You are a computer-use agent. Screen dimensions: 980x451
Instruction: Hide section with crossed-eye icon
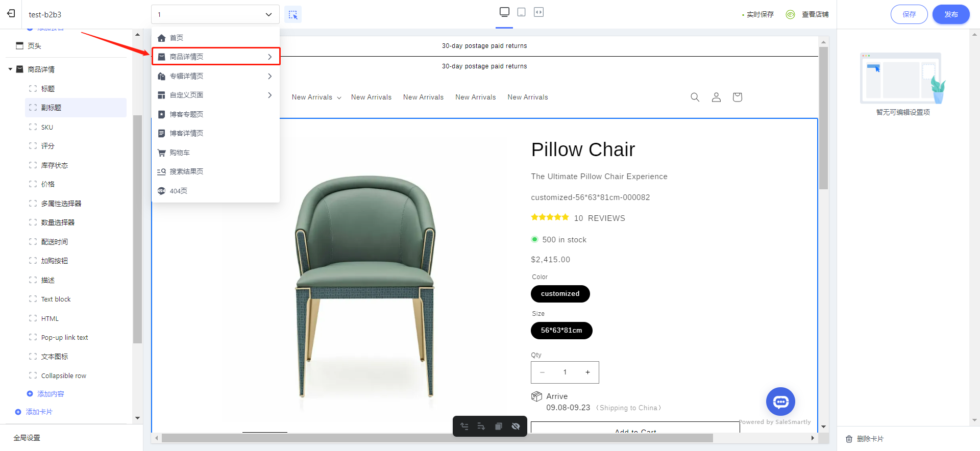[516, 426]
